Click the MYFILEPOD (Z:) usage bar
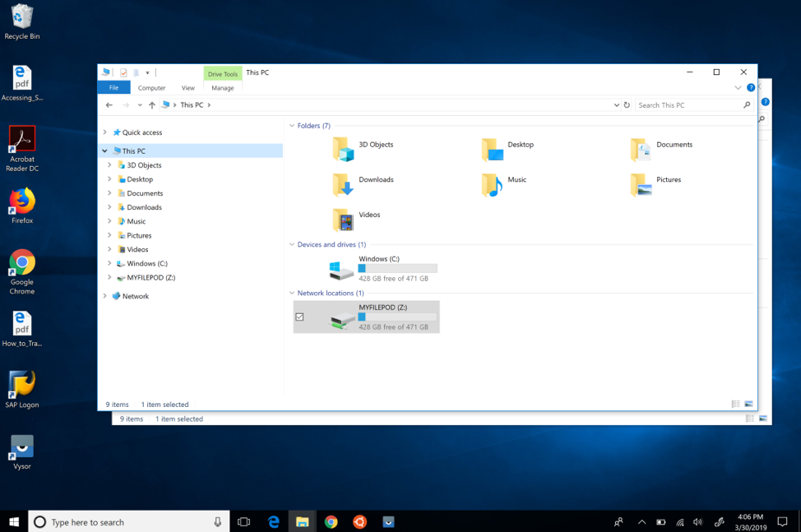The width and height of the screenshot is (801, 532). tap(397, 317)
